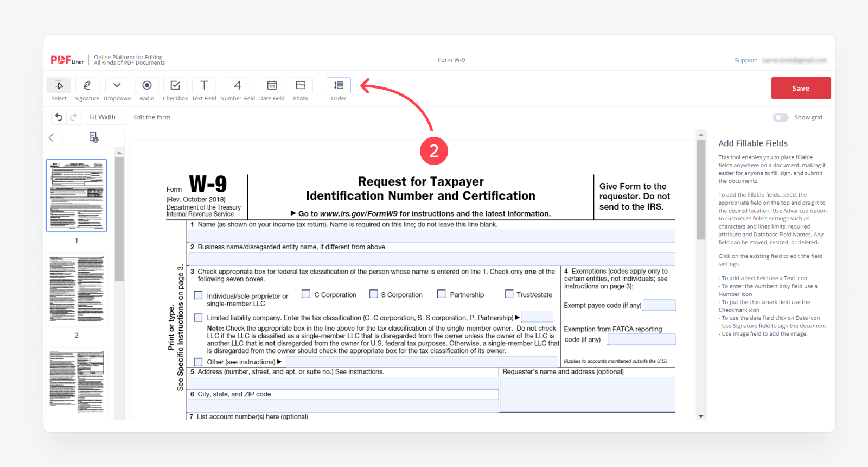Viewport: 868px width, 467px height.
Task: Check the S Corporation box
Action: (374, 294)
